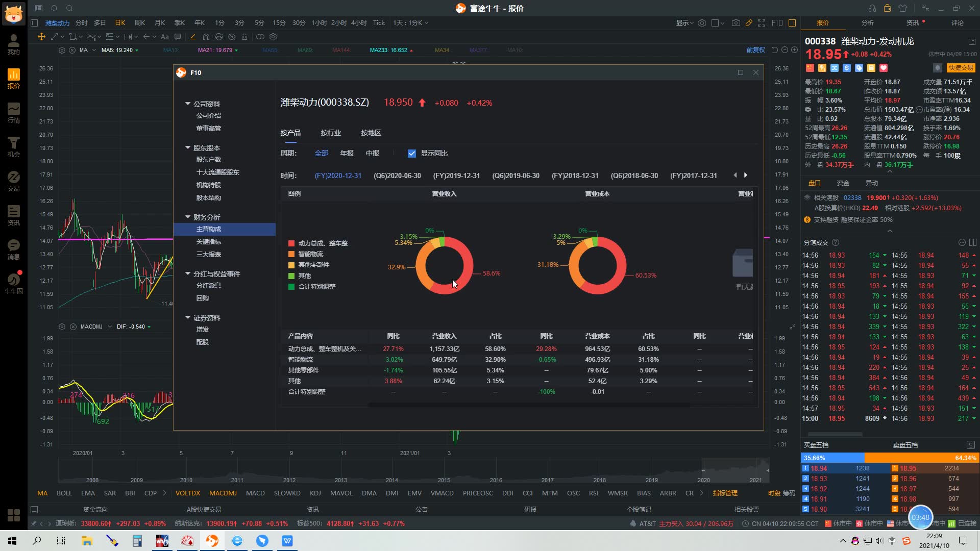
Task: Switch to the 按地区 tab
Action: 371,133
